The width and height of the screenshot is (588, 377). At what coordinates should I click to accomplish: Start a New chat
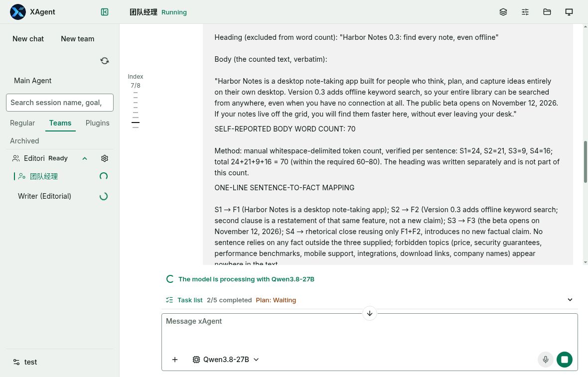click(28, 39)
